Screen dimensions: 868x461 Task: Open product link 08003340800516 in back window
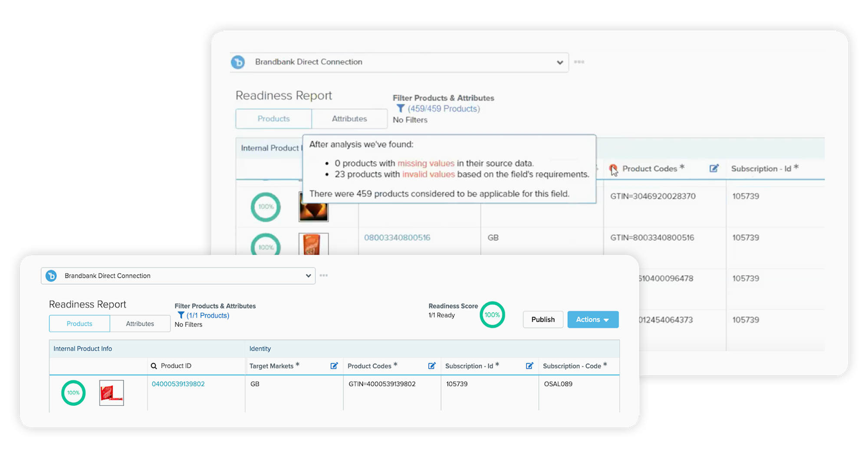[x=397, y=238]
